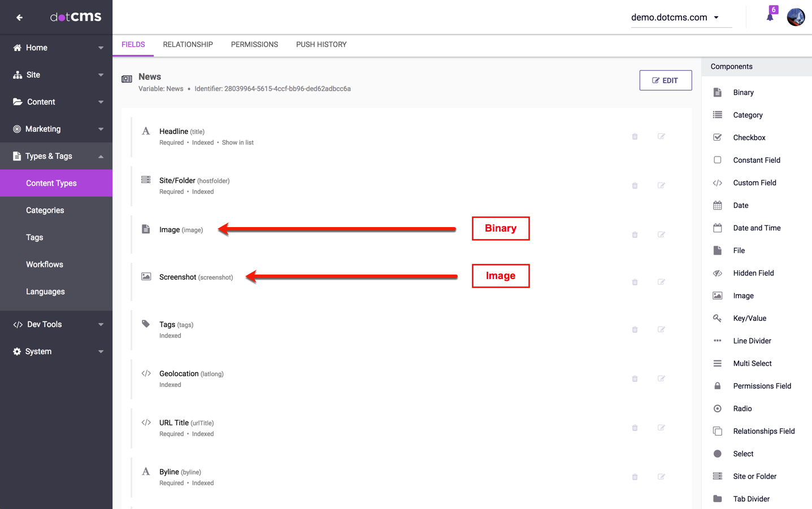Delete the Headline field using trash icon
The image size is (812, 509).
[635, 137]
